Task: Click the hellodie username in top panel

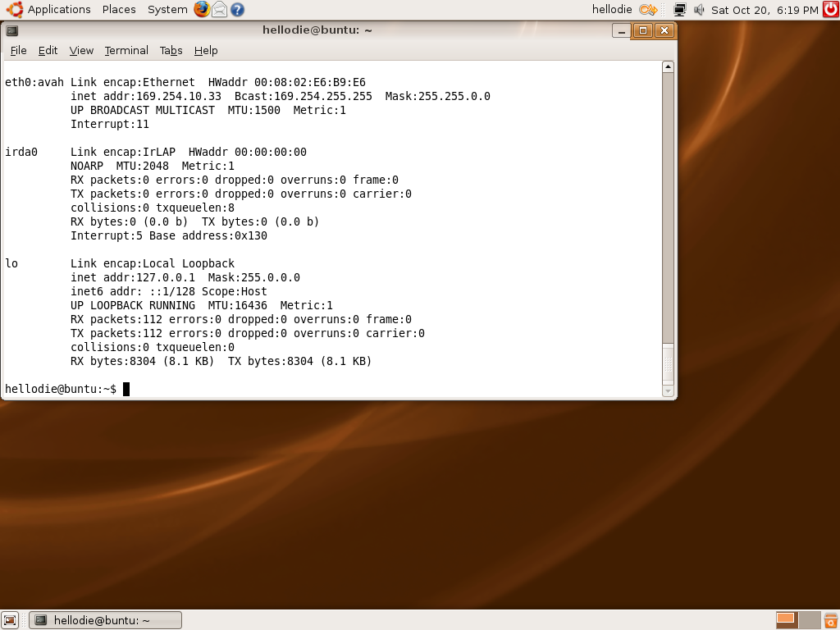Action: click(x=612, y=10)
